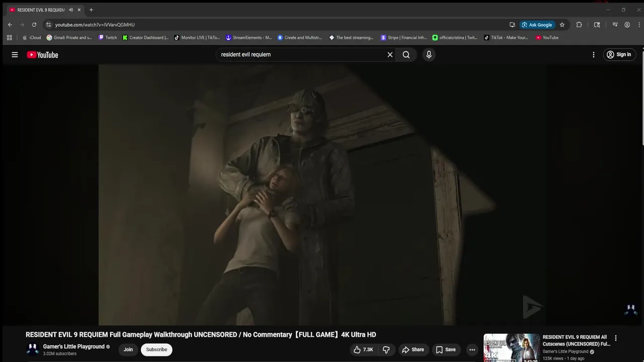Open options for the suggested All Cutscenes video

click(x=615, y=338)
